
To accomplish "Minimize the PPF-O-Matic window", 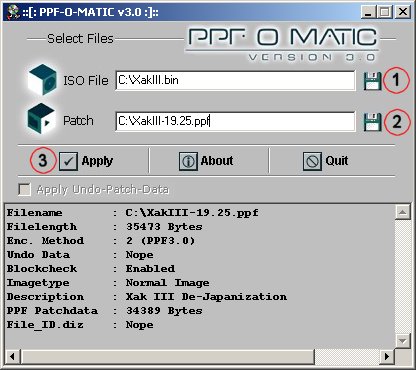I will pos(368,12).
